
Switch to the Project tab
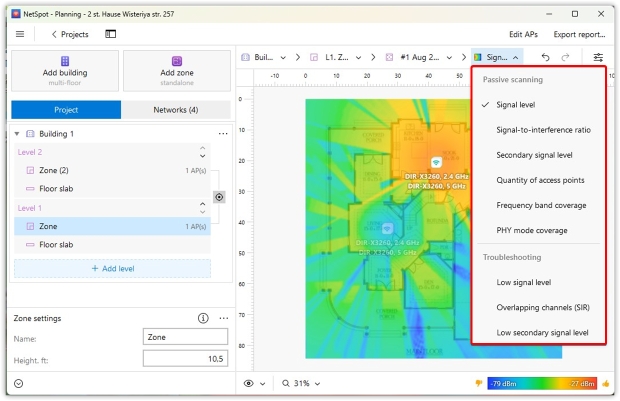pyautogui.click(x=66, y=110)
